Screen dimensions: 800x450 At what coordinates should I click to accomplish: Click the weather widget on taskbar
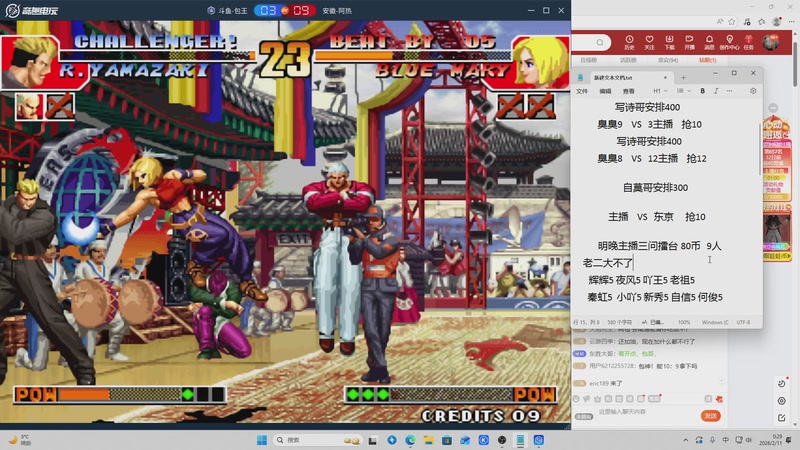click(20, 440)
